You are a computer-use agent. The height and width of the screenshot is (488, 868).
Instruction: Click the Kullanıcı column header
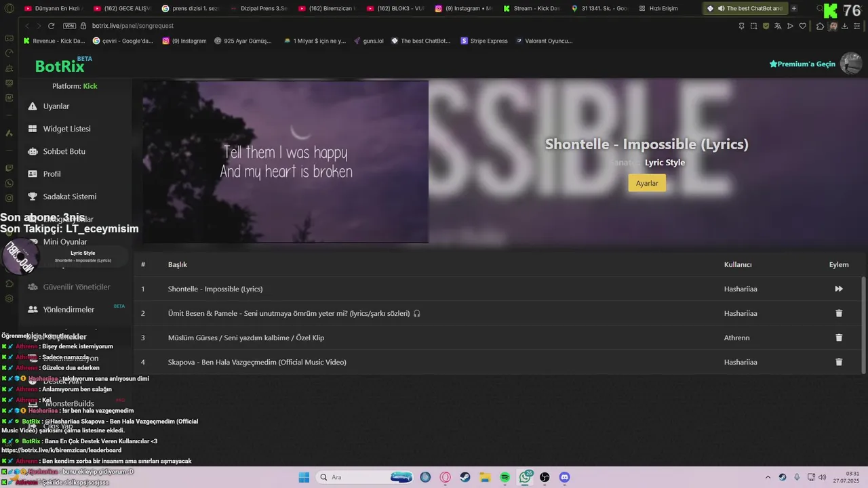pyautogui.click(x=738, y=264)
